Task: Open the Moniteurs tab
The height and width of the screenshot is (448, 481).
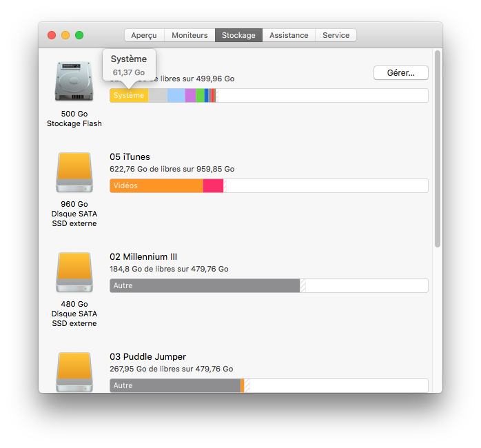Action: tap(190, 35)
